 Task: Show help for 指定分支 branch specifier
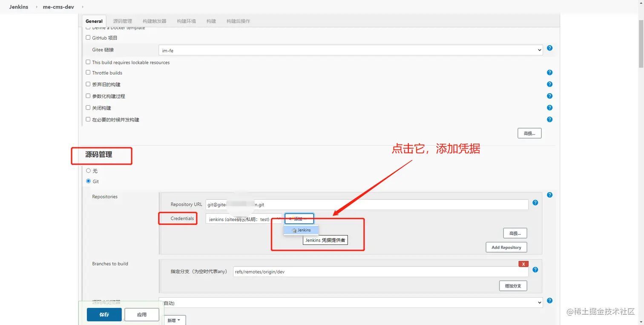(x=535, y=270)
